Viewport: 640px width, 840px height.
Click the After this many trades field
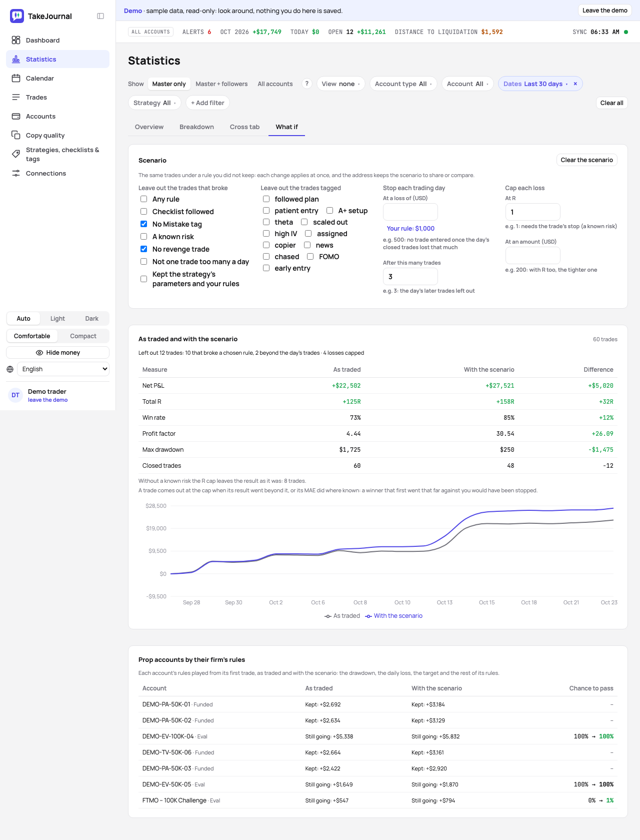pyautogui.click(x=410, y=277)
